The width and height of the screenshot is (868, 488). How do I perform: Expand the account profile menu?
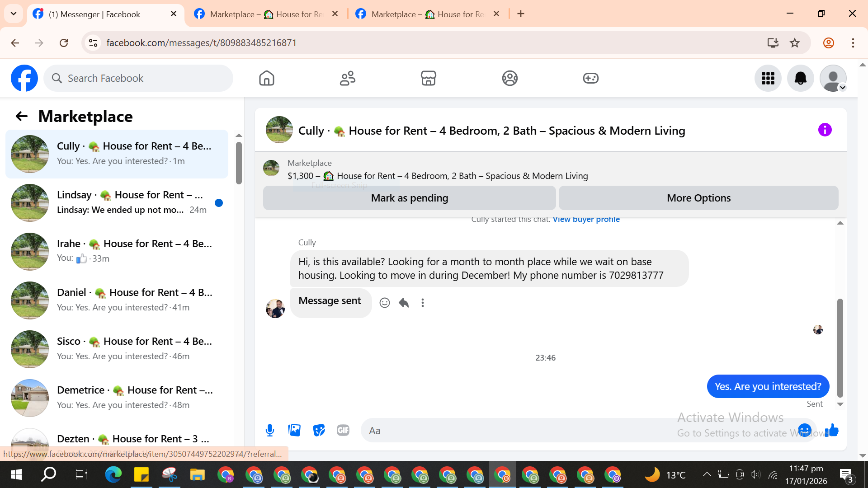tap(833, 78)
